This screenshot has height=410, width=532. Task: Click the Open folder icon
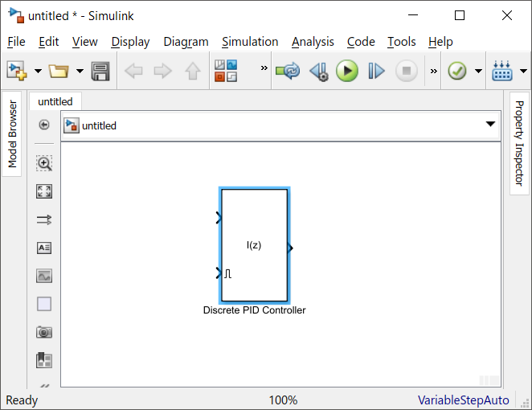(59, 71)
